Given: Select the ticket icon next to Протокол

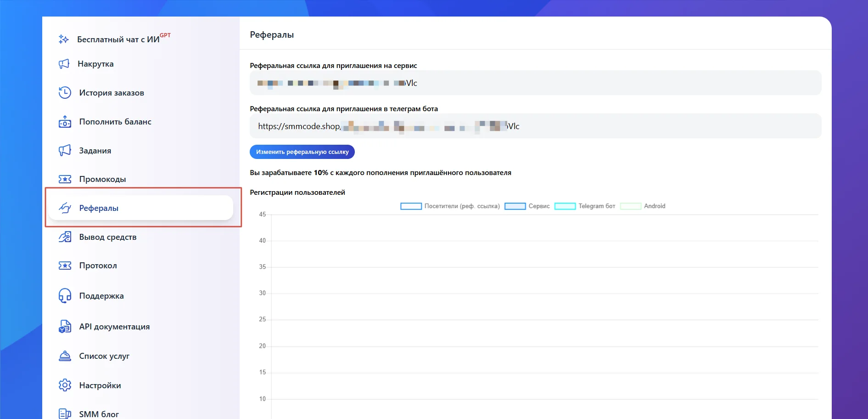Looking at the screenshot, I should pyautogui.click(x=65, y=266).
